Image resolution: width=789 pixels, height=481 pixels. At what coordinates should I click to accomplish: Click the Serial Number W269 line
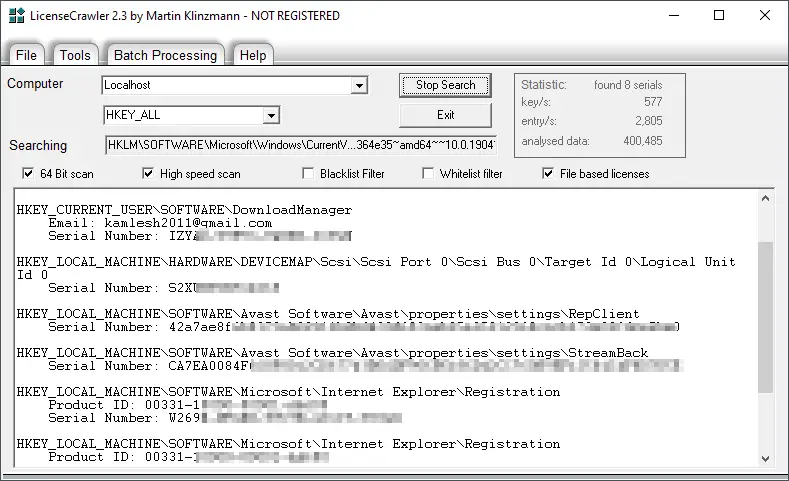click(x=225, y=418)
